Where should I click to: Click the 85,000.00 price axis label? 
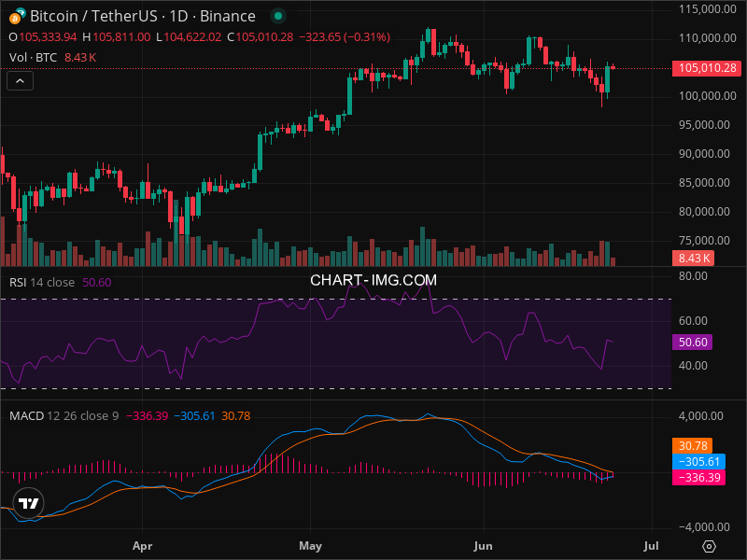[x=704, y=183]
